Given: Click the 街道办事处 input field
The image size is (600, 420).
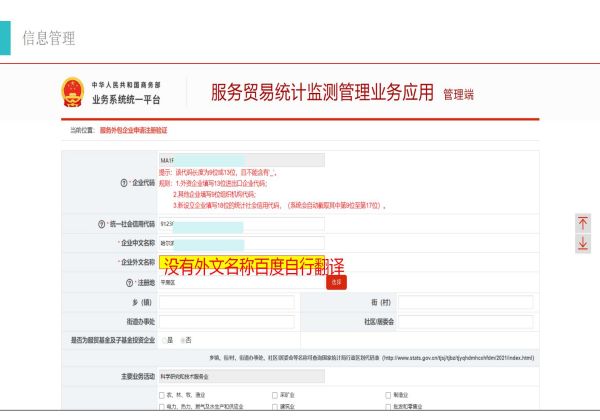Looking at the screenshot, I should [x=226, y=321].
